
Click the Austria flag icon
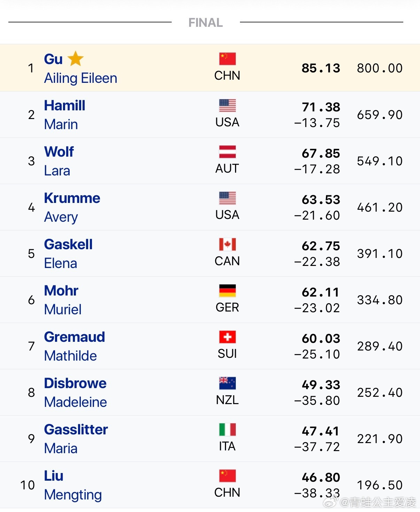click(227, 152)
